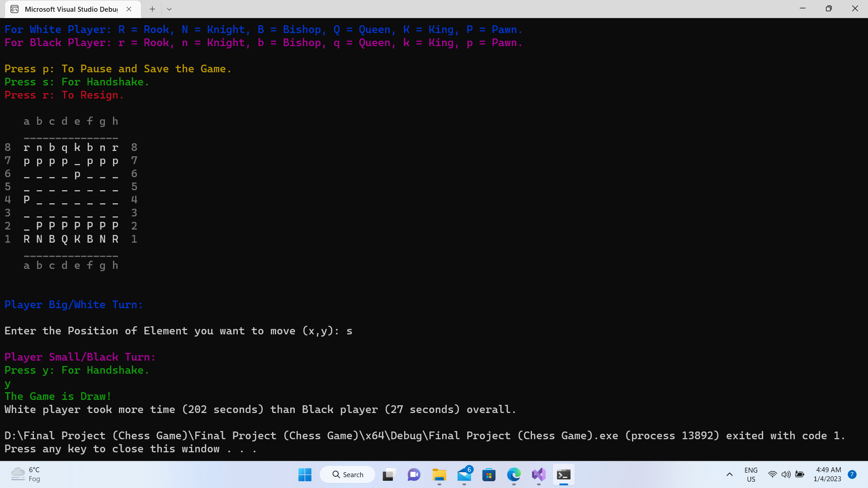Screen dimensions: 868x488
Task: Open the ENG US language switcher
Action: 751,474
